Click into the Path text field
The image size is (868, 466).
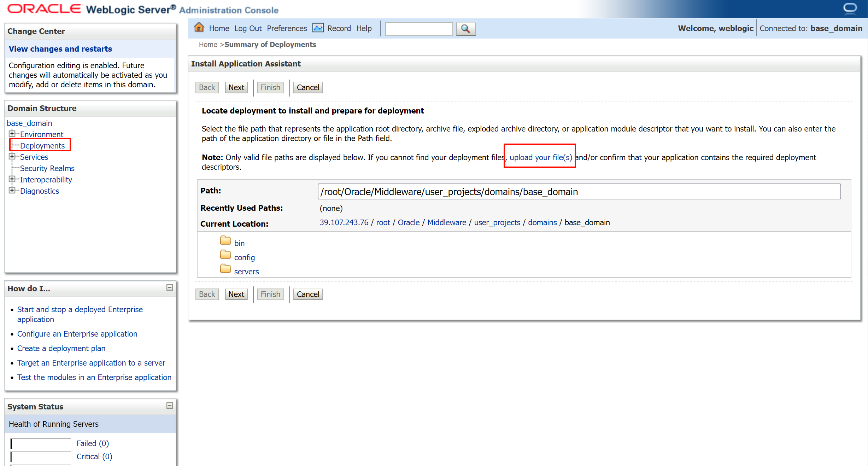click(x=579, y=192)
